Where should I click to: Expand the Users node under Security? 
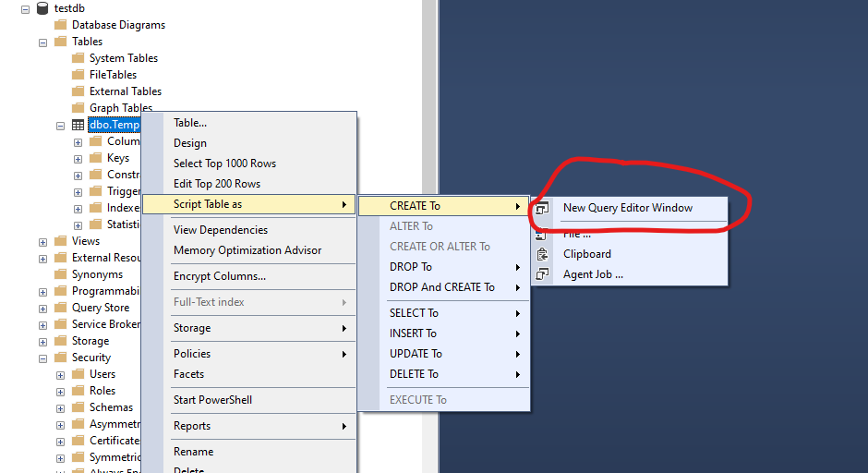(60, 374)
